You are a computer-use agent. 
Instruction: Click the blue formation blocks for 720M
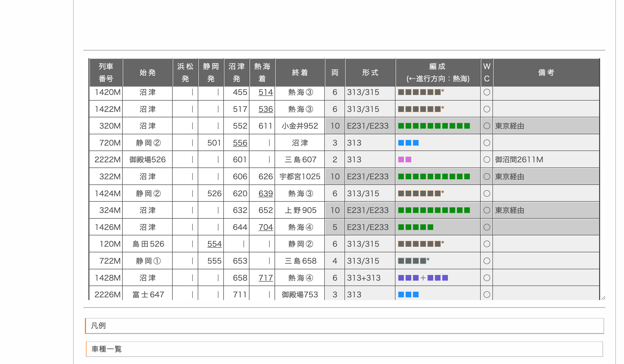pyautogui.click(x=408, y=143)
